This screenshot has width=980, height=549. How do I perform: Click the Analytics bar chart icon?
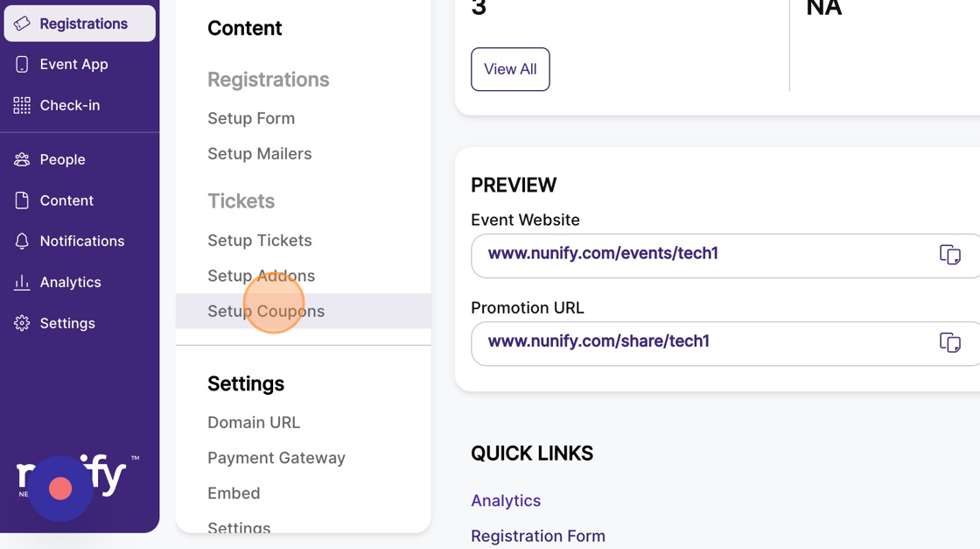22,282
